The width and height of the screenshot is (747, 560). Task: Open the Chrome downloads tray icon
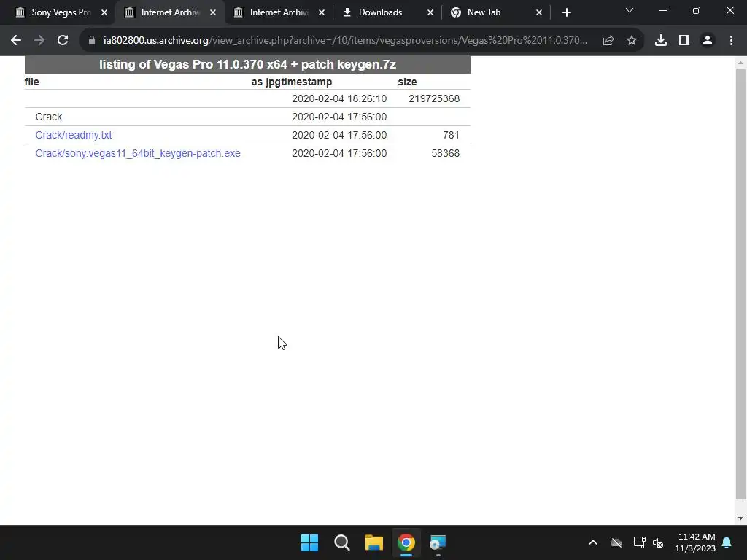click(x=660, y=41)
